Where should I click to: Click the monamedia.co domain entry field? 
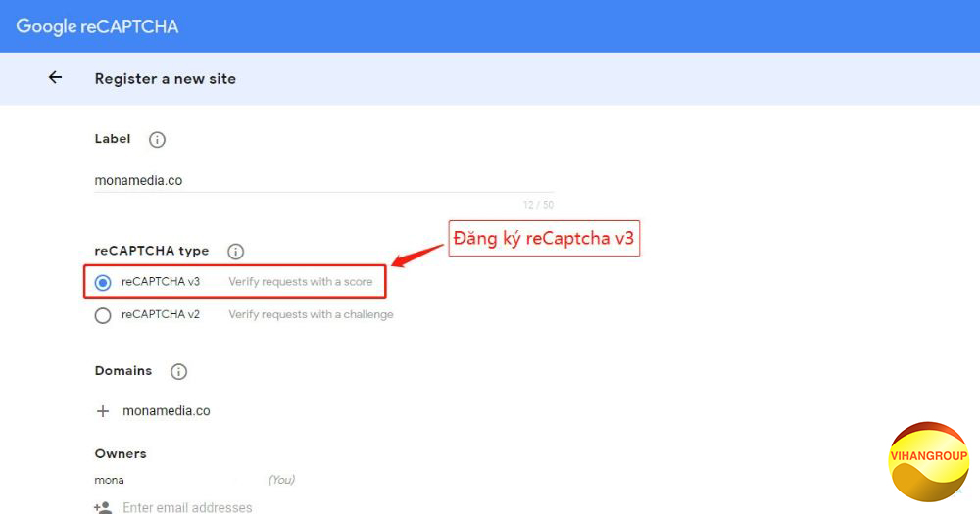[x=167, y=411]
